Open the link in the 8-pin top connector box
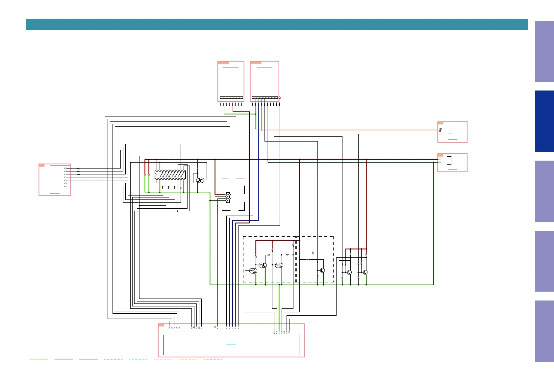Viewport: 554px width, 392px height. coord(231,67)
